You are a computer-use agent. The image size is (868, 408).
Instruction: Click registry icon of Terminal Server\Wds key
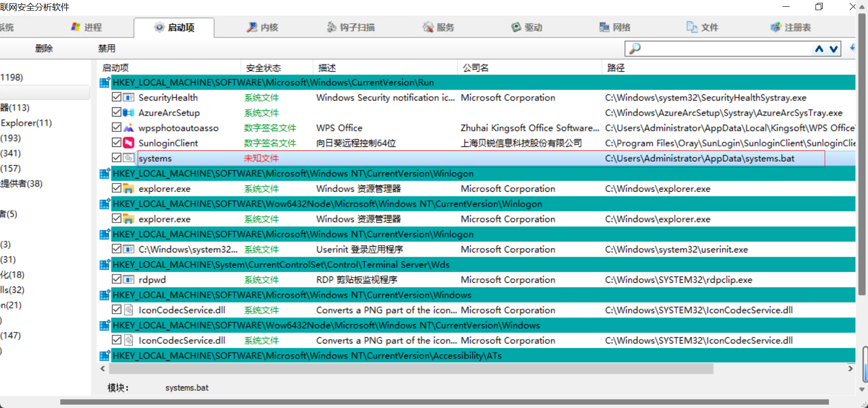click(104, 265)
